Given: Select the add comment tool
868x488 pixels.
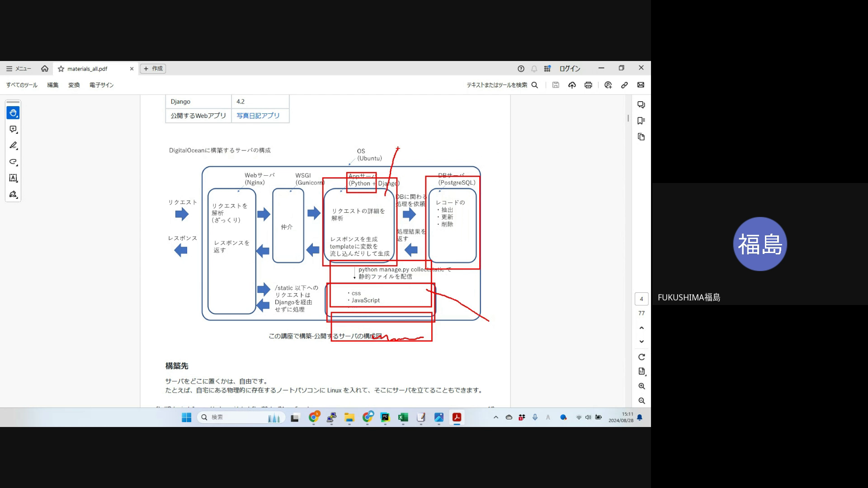Looking at the screenshot, I should click(13, 129).
